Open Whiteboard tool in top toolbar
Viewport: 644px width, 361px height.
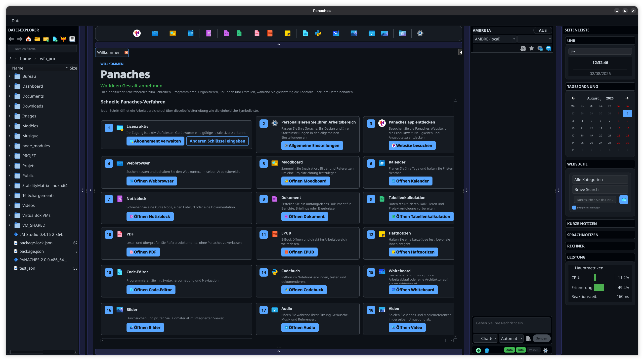(336, 33)
